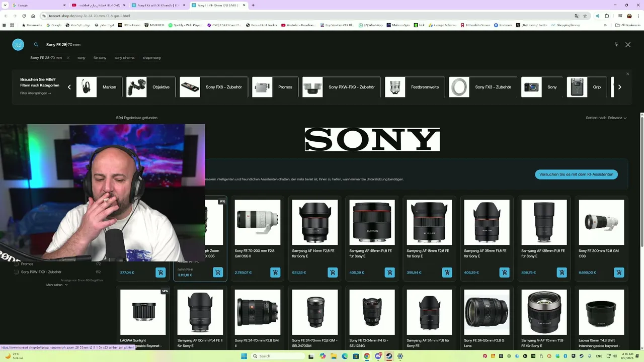Bookmark this page with the star icon
Viewport: 644px width, 362px height.
click(x=585, y=16)
